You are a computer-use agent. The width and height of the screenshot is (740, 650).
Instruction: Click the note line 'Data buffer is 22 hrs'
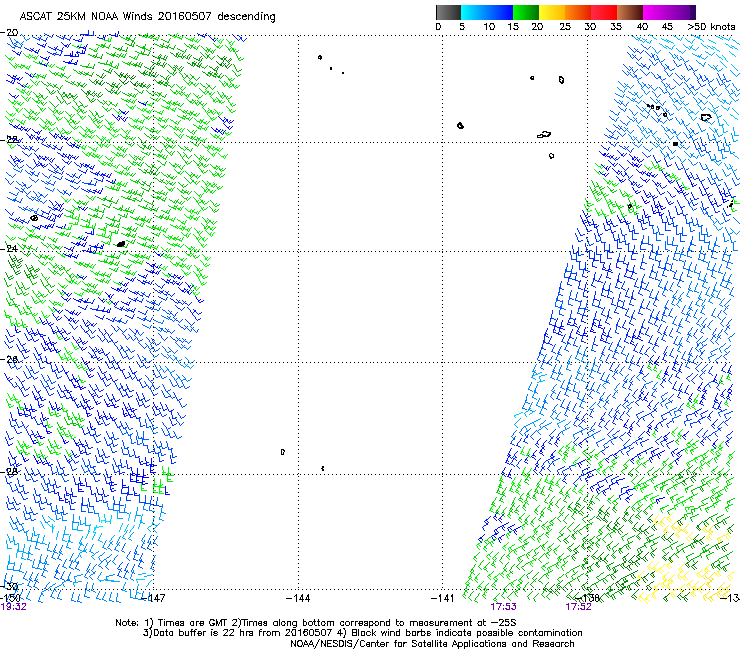(x=202, y=633)
